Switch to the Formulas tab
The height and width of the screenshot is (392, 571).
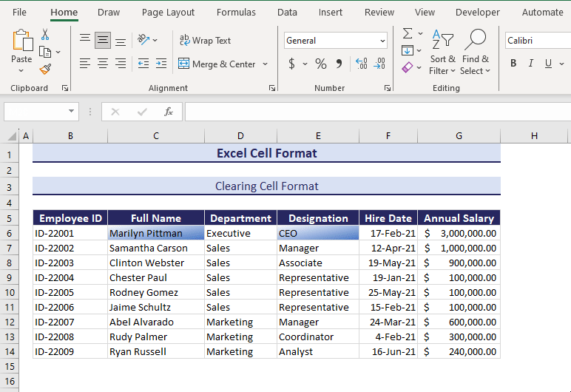click(x=236, y=12)
